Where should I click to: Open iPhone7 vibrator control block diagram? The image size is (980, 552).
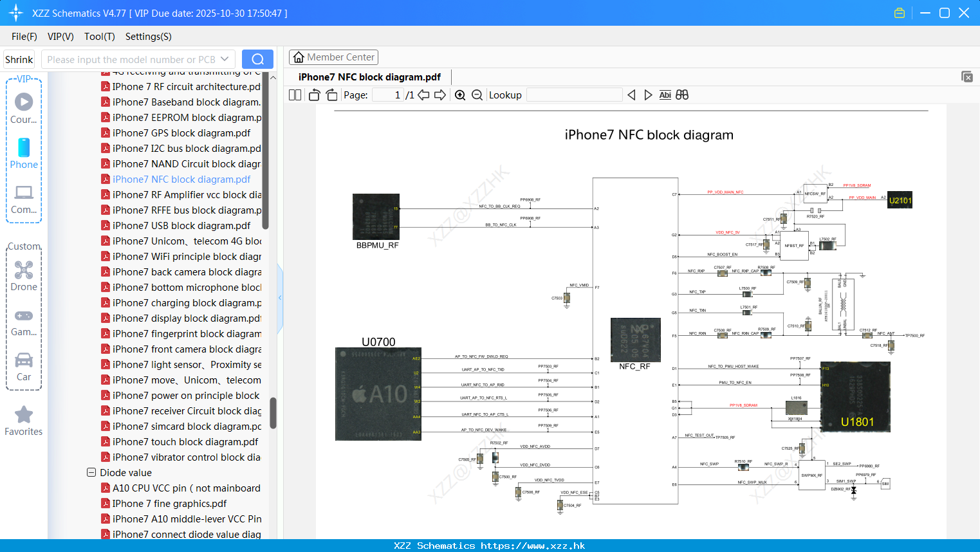point(181,457)
